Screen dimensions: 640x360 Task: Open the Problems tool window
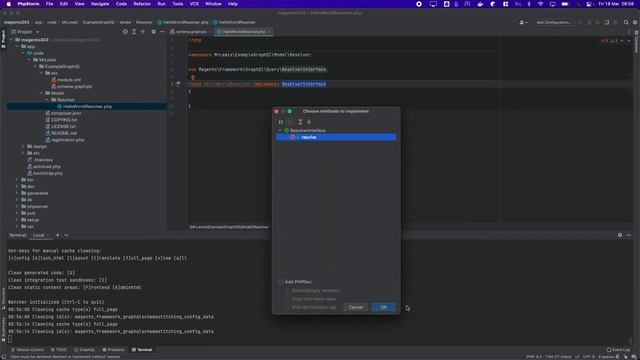[113, 350]
